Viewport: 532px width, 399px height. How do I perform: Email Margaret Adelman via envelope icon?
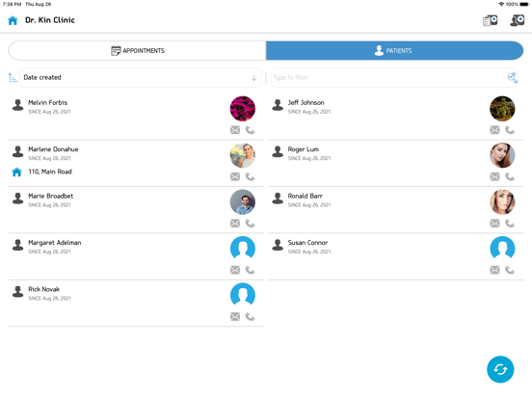tap(235, 270)
